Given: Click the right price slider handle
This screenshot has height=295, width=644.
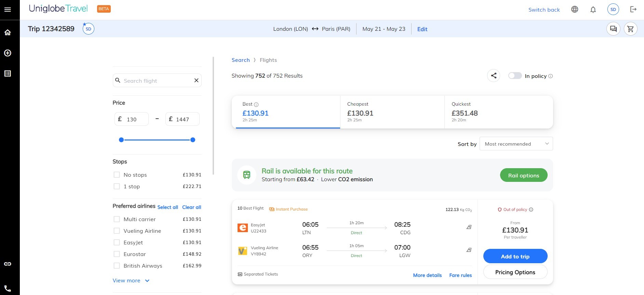Looking at the screenshot, I should coord(193,140).
